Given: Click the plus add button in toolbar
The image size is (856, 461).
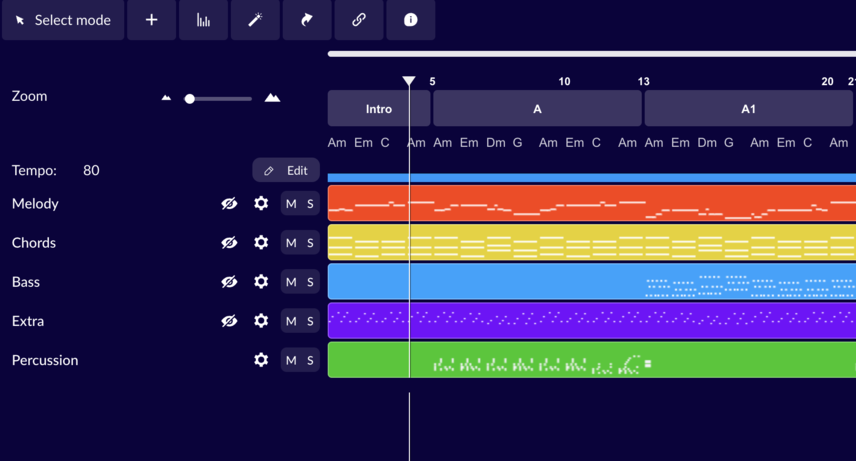Looking at the screenshot, I should [151, 20].
